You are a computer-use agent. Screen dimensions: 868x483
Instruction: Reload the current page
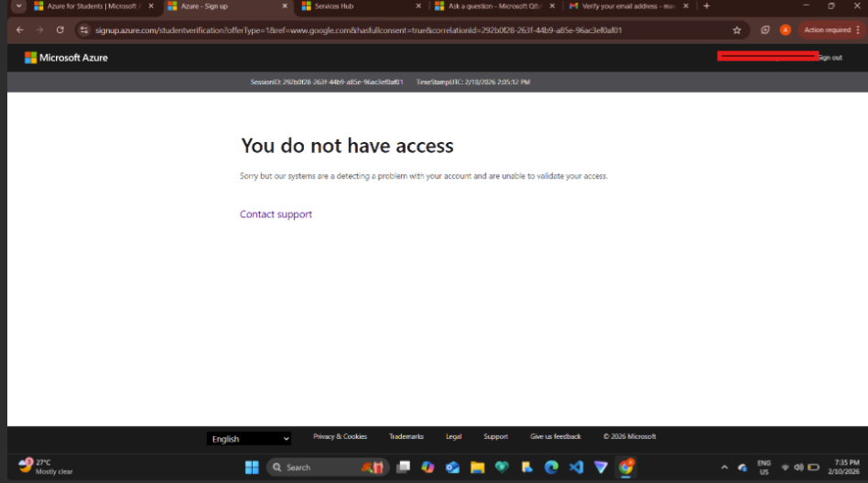pyautogui.click(x=60, y=30)
